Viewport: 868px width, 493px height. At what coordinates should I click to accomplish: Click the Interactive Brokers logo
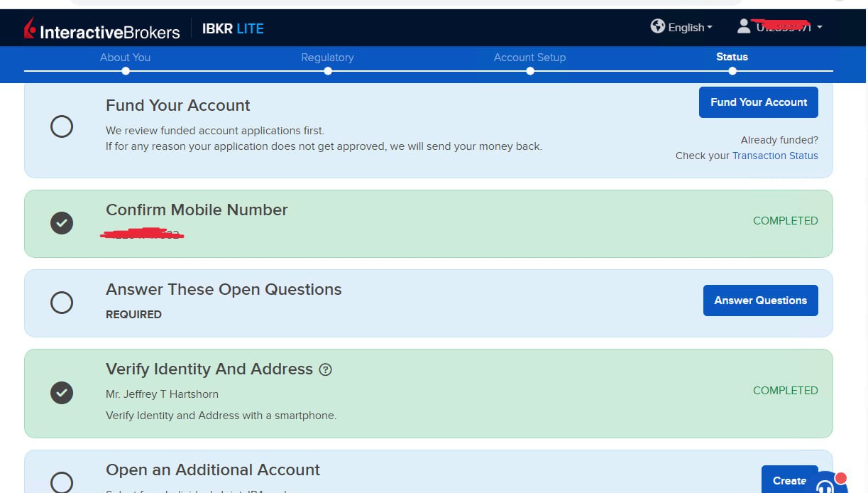tap(102, 30)
